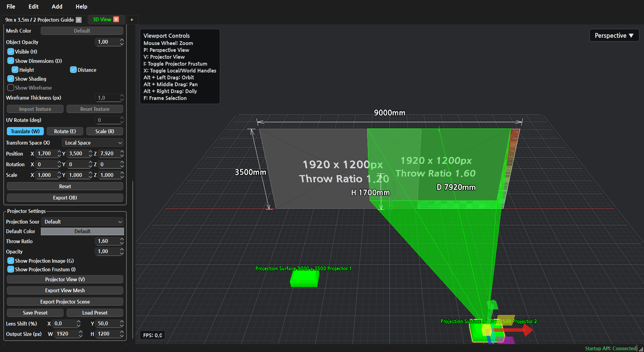
Task: Activate the Translate (W) mode button
Action: click(25, 132)
